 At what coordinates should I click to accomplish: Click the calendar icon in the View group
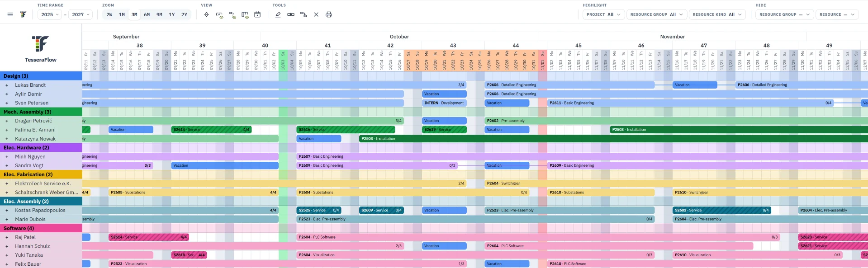click(x=257, y=14)
